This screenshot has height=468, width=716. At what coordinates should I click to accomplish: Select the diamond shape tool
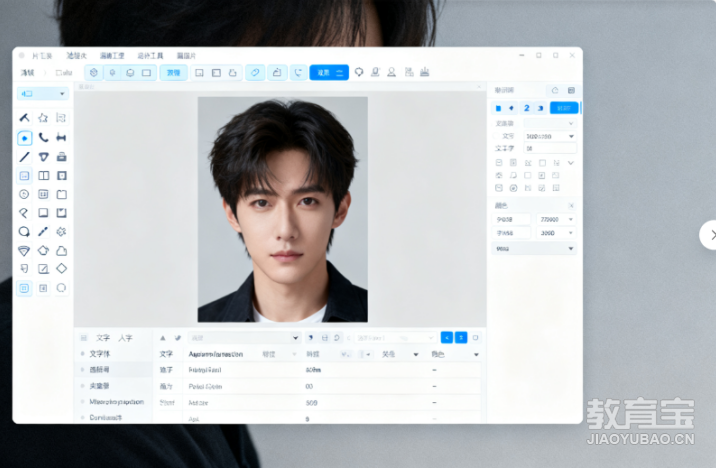(x=61, y=269)
